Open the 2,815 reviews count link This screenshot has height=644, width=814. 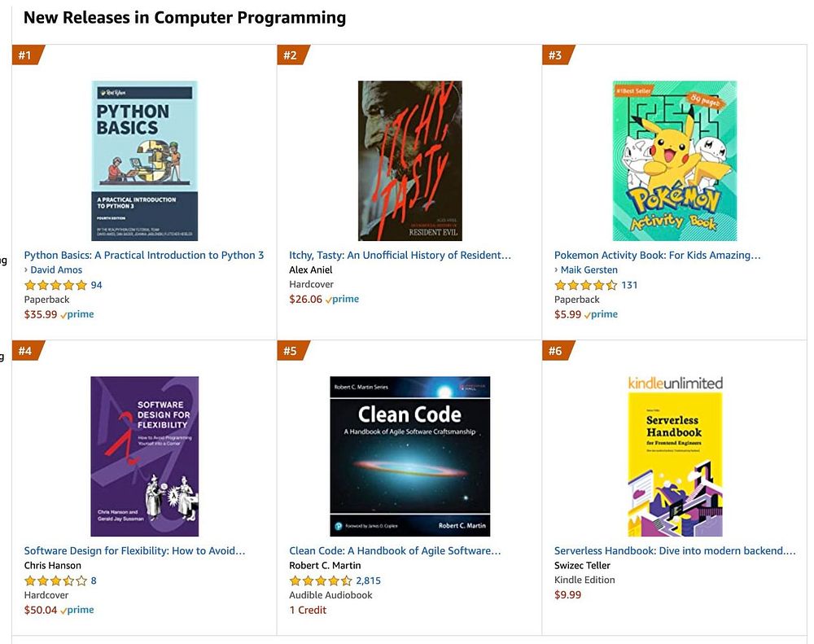point(368,580)
